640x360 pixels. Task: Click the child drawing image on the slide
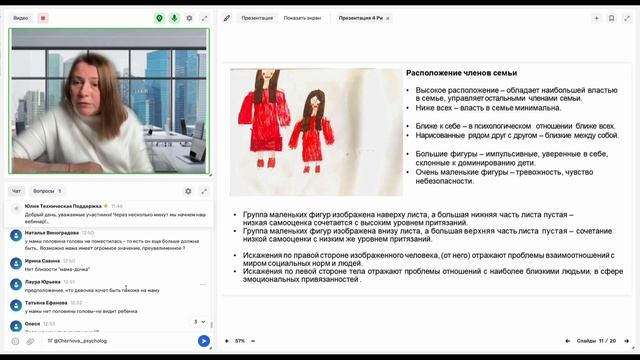(316, 132)
